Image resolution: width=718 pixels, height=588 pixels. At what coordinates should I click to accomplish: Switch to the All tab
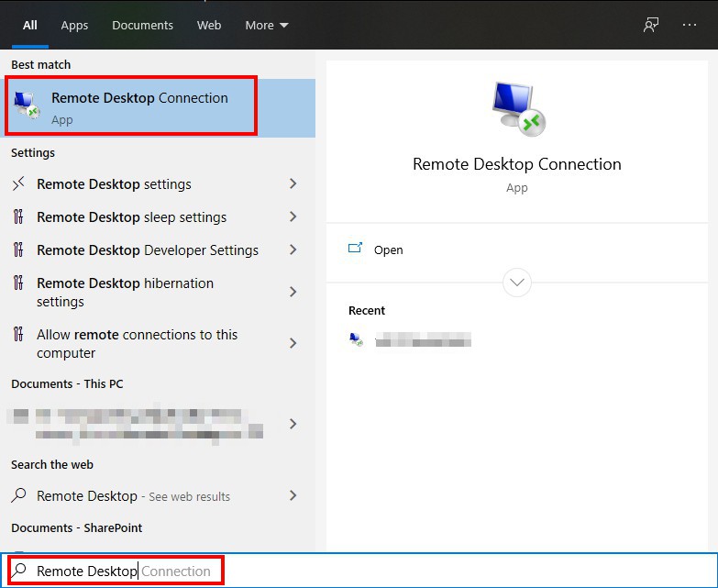tap(30, 25)
